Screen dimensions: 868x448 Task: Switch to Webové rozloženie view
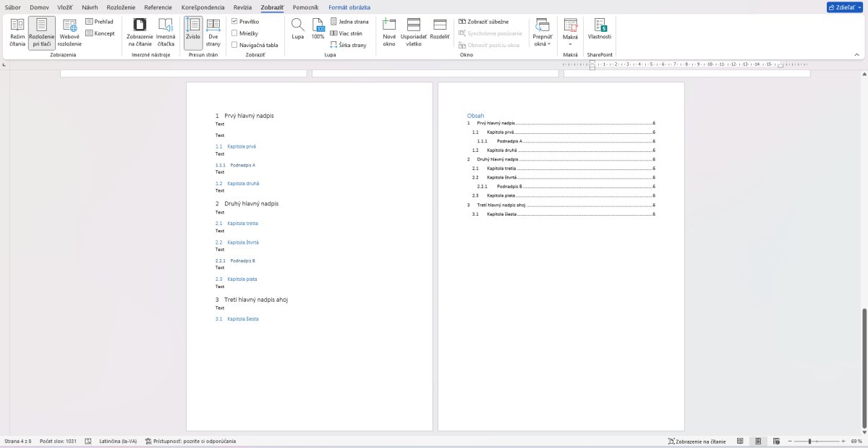[69, 33]
